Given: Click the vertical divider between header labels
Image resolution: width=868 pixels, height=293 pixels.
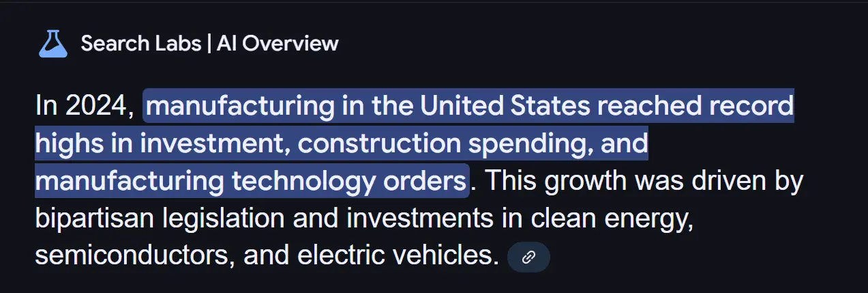Looking at the screenshot, I should [x=209, y=44].
